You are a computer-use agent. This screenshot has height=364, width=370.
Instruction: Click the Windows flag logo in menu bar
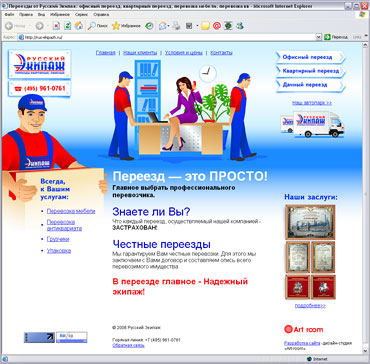click(x=362, y=15)
